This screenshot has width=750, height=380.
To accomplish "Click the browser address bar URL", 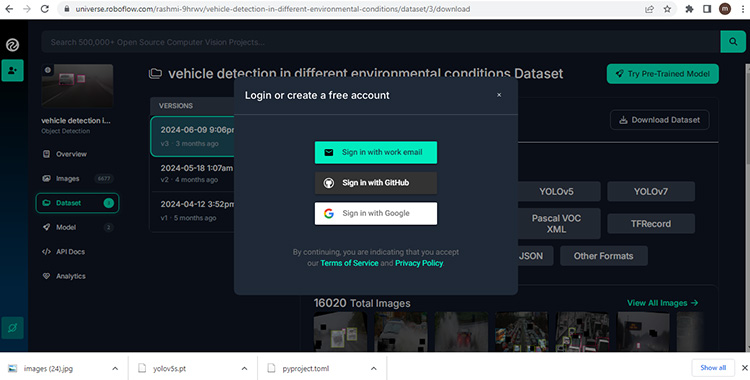I will click(x=273, y=9).
